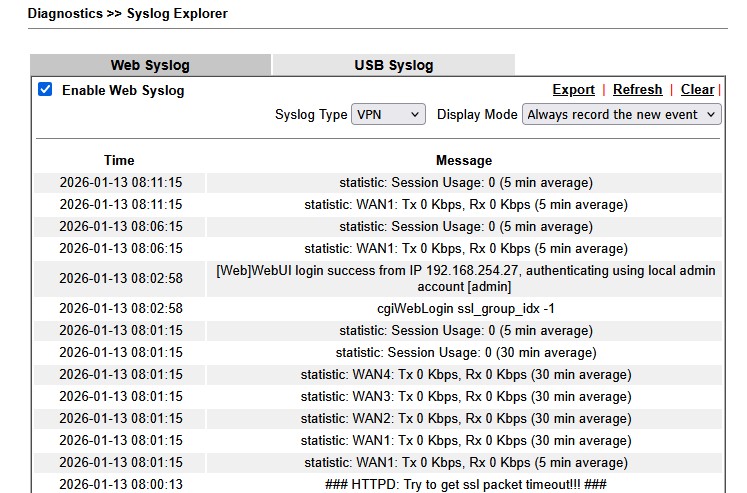Click the WAN3 statistic log message
Screen dimensions: 747x493
pyautogui.click(x=466, y=397)
